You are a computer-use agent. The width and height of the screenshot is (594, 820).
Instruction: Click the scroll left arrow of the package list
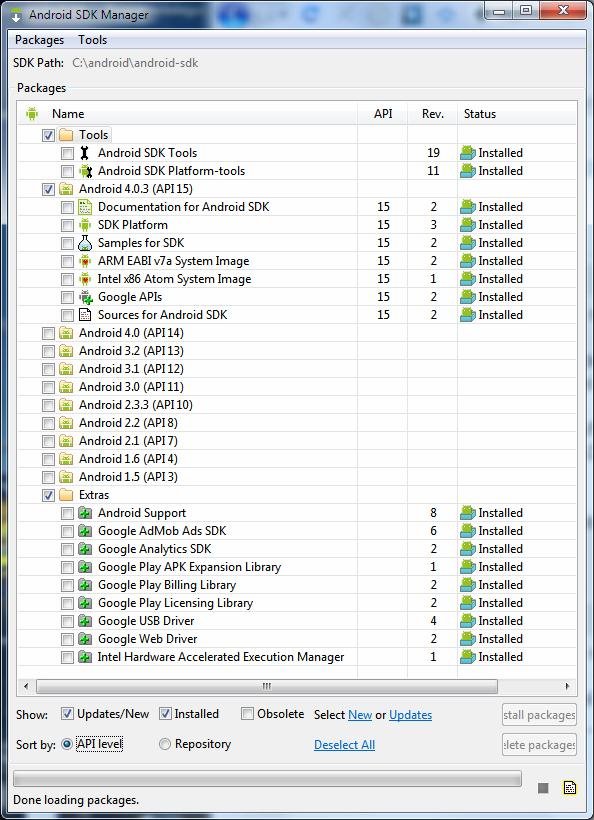pos(26,686)
